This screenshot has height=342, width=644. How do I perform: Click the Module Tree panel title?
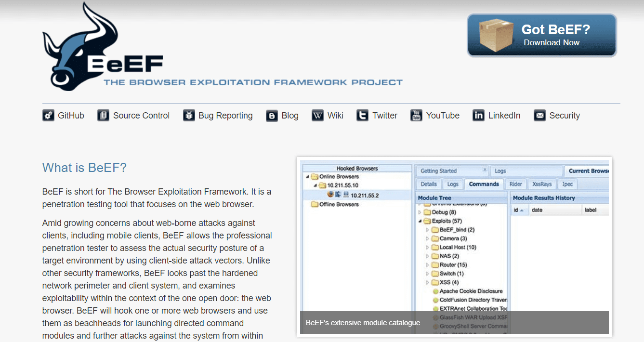click(434, 198)
